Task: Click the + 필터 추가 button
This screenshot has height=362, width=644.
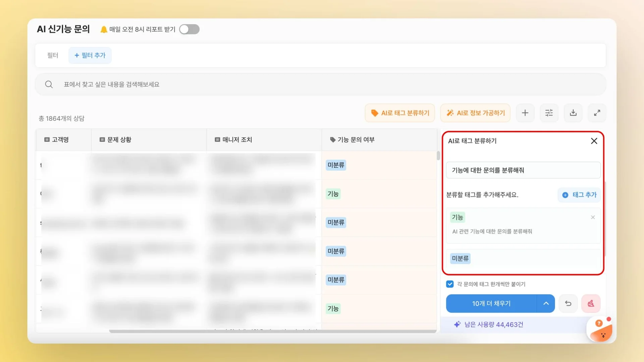Action: pyautogui.click(x=90, y=55)
